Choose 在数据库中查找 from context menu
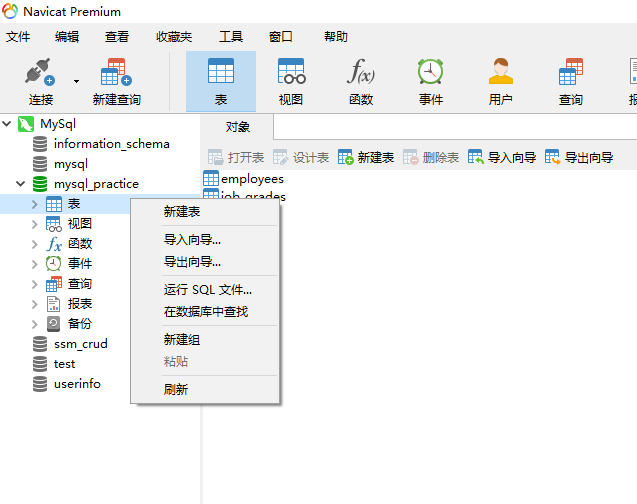This screenshot has width=637, height=504. pos(205,311)
